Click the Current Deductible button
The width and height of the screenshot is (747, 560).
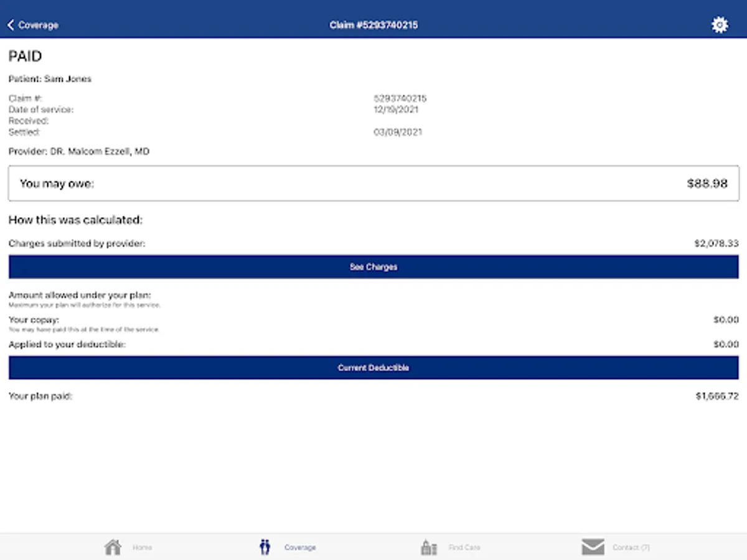(x=374, y=368)
